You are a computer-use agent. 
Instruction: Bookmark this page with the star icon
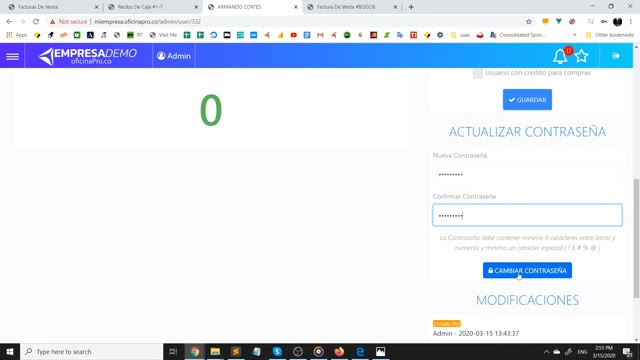point(529,22)
